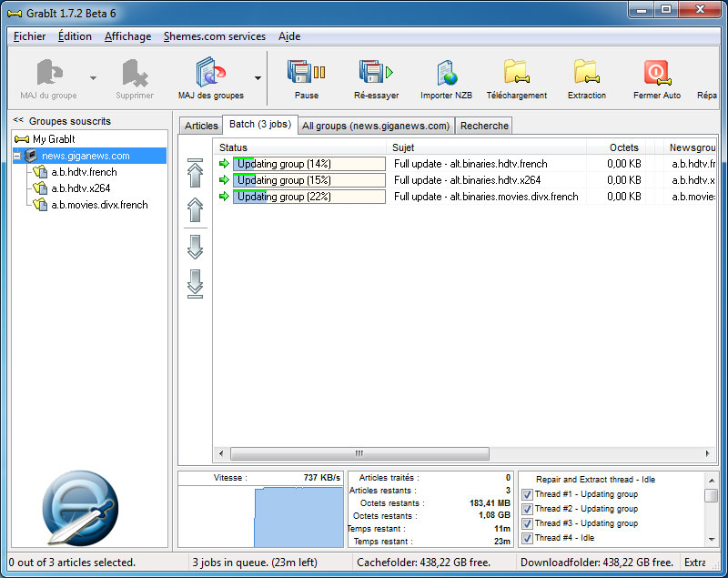Open the Édition menu
Screen dimensions: 728x578
coord(75,36)
